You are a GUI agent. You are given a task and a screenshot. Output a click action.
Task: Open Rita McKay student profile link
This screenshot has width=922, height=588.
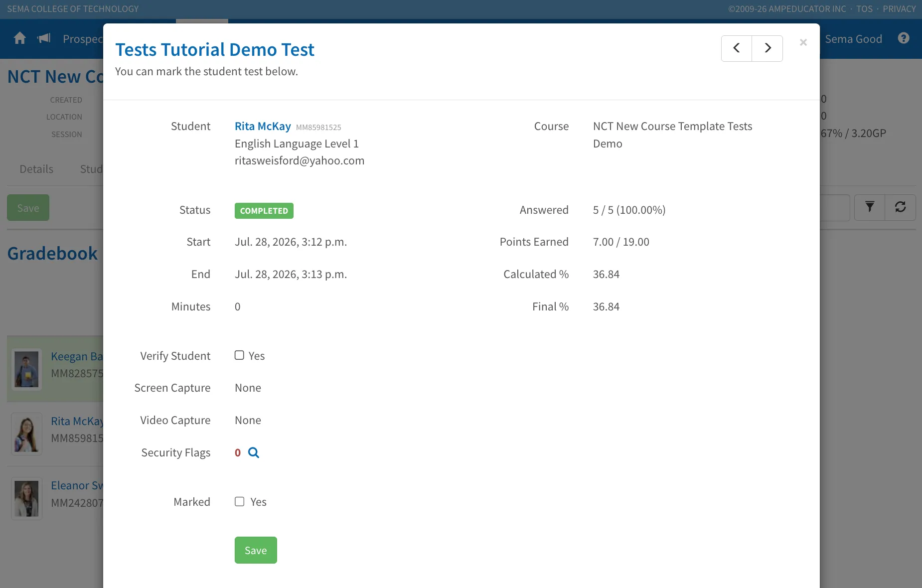pos(263,126)
